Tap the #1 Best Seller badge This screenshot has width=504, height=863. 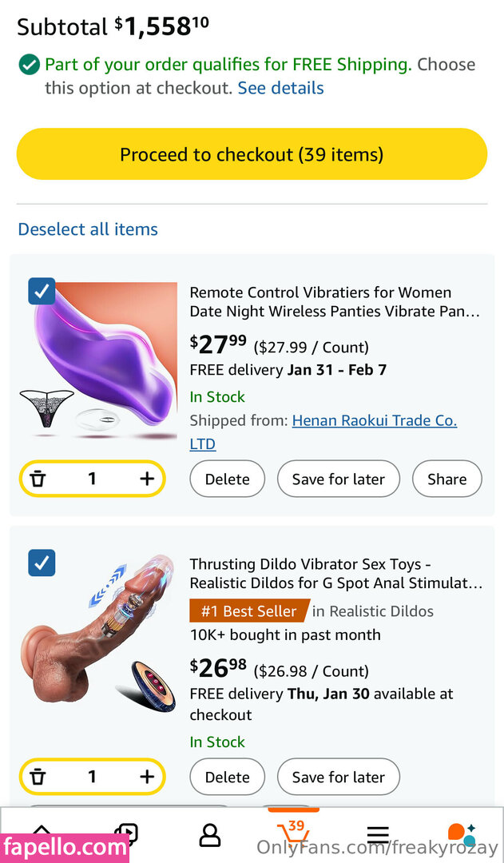pyautogui.click(x=248, y=611)
